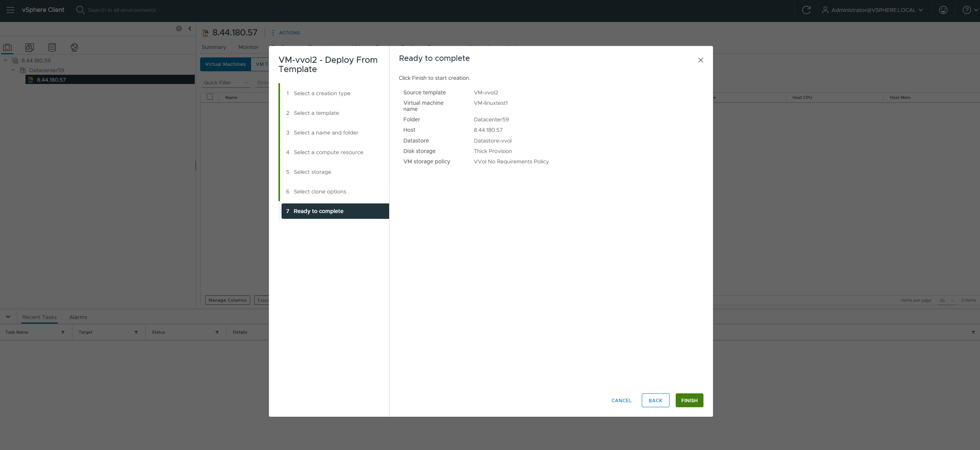Open the navigator settings gear icon

(x=179, y=29)
